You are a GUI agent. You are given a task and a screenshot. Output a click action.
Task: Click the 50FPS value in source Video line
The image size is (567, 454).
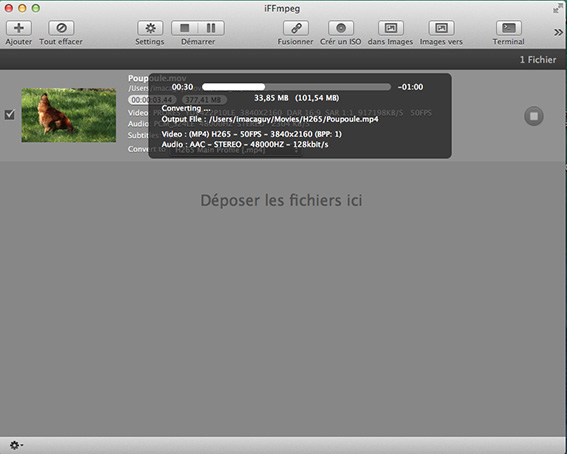421,113
